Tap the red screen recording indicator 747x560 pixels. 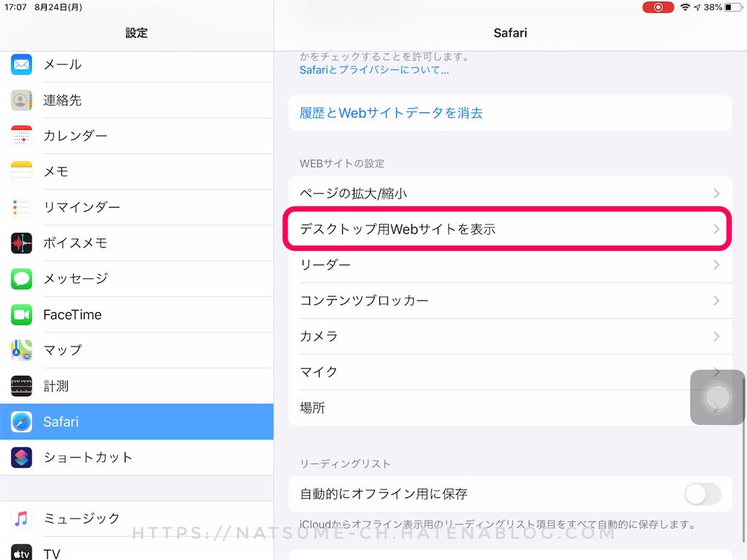click(658, 7)
